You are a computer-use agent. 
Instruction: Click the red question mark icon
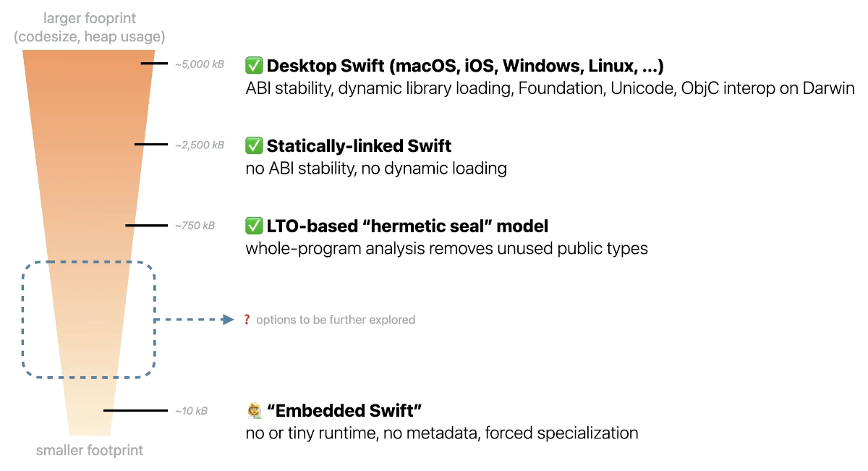click(247, 319)
